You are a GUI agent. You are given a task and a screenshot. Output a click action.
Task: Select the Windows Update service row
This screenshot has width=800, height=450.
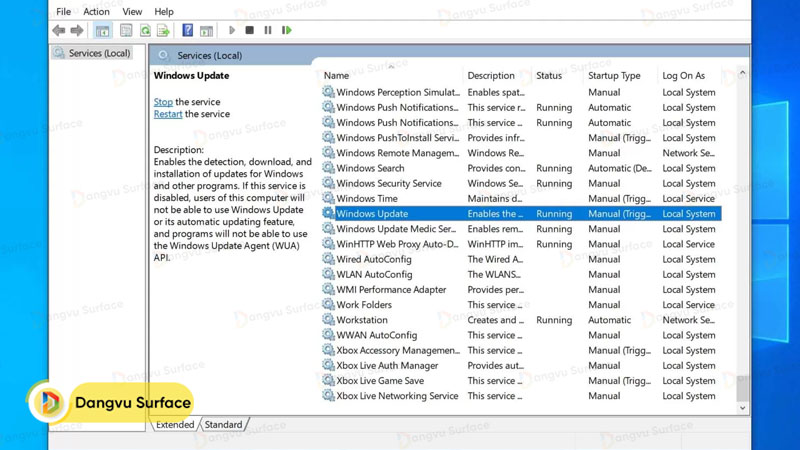click(521, 213)
